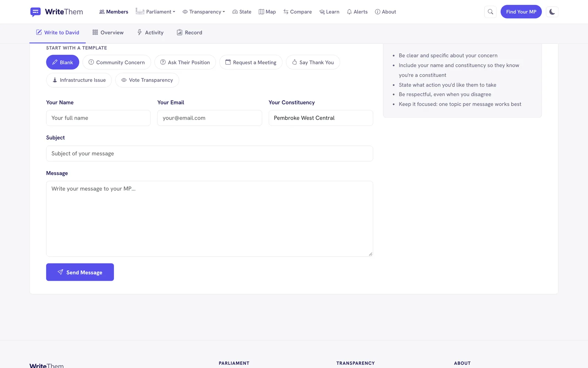Click the Subject input field
The height and width of the screenshot is (368, 588).
coord(209,153)
